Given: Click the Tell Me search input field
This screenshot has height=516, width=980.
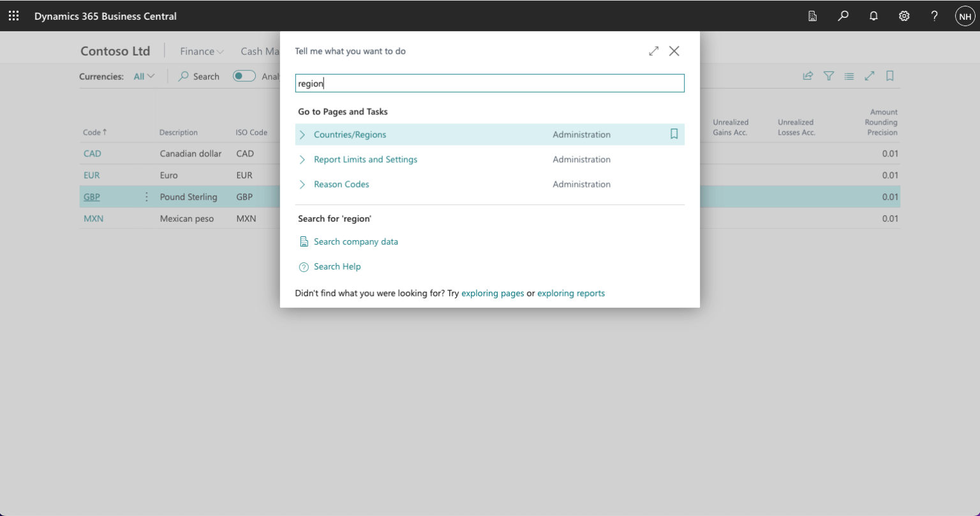Looking at the screenshot, I should click(490, 84).
